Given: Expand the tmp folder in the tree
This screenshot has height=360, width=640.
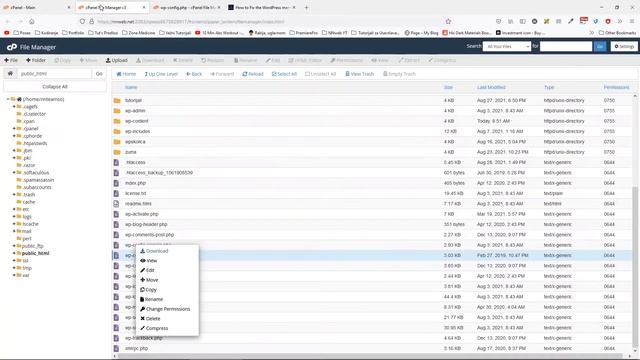Looking at the screenshot, I should tap(14, 268).
